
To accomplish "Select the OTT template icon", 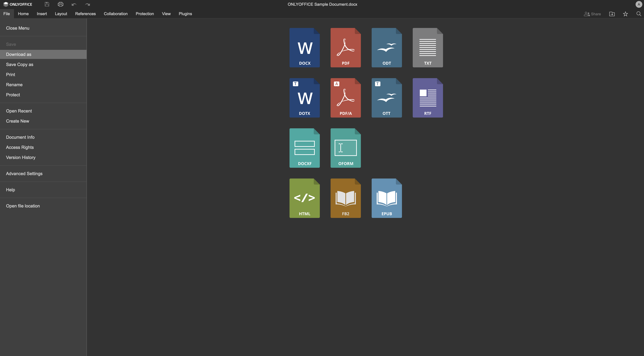I will pyautogui.click(x=386, y=98).
